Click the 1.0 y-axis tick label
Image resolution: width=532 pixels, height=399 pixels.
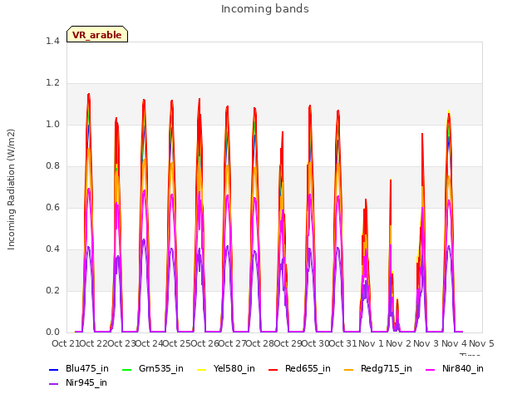pos(52,125)
